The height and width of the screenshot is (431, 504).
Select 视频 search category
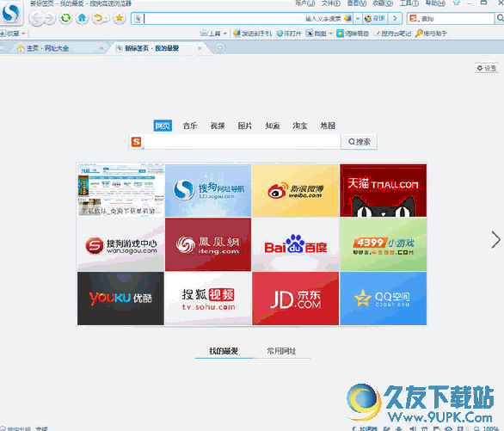[218, 126]
